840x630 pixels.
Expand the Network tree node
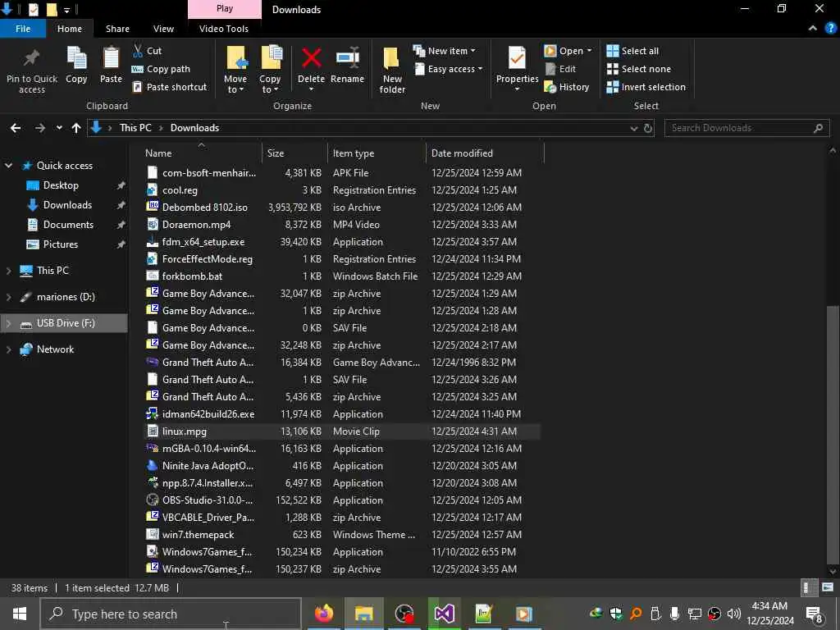click(x=8, y=349)
